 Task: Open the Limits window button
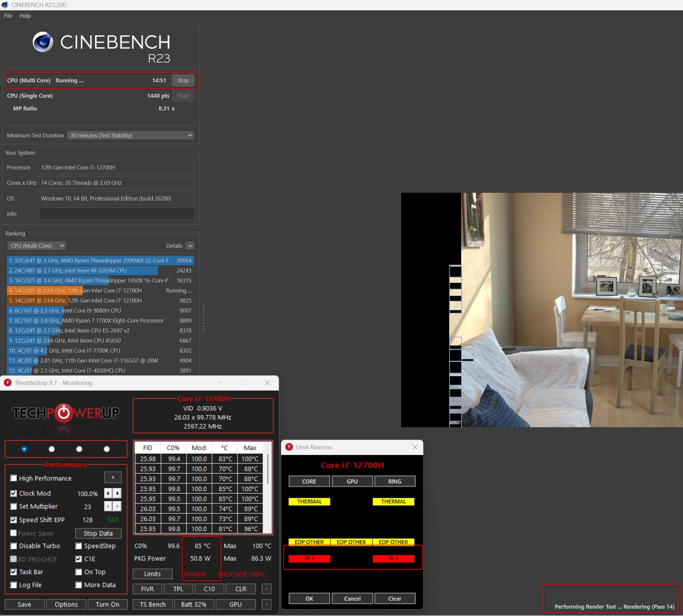coord(153,574)
